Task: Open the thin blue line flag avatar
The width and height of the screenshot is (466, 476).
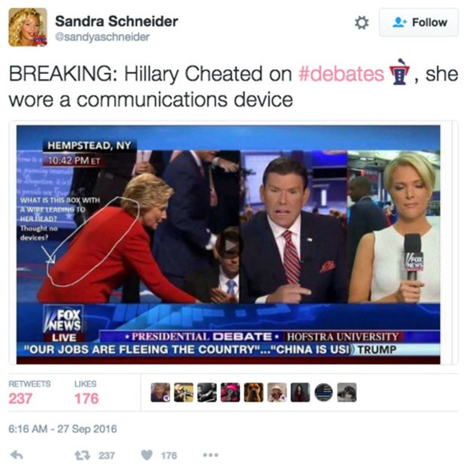Action: pyautogui.click(x=323, y=392)
